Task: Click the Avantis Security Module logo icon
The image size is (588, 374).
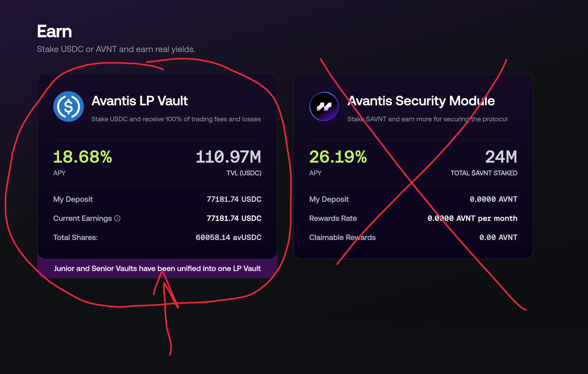Action: pos(324,107)
